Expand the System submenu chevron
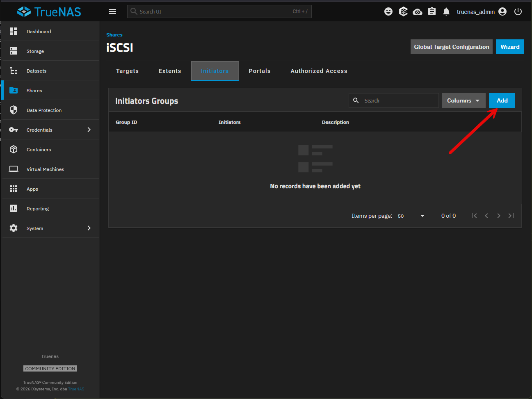Screen dimensions: 532x399 point(89,228)
